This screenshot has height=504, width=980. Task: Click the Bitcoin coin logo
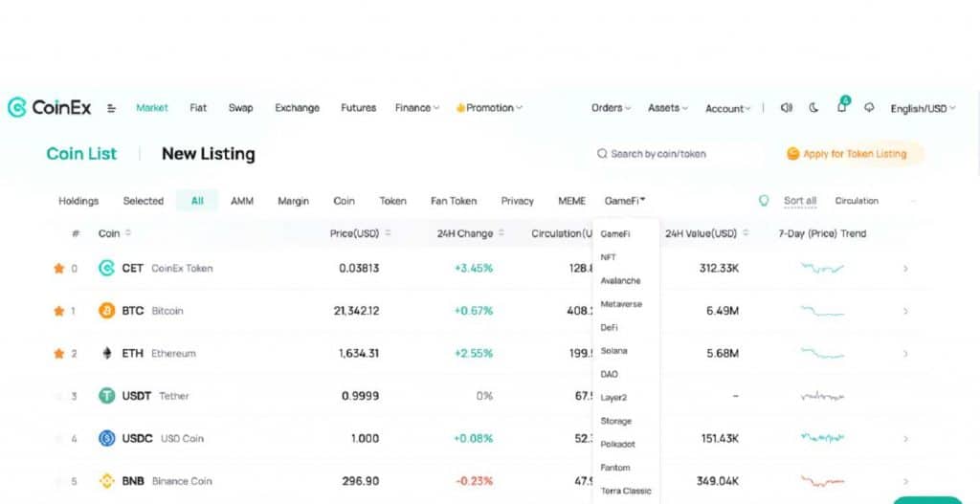click(107, 311)
